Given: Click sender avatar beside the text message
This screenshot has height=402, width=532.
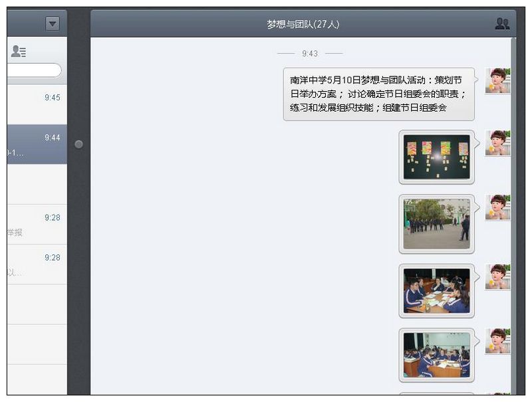Looking at the screenshot, I should [497, 80].
